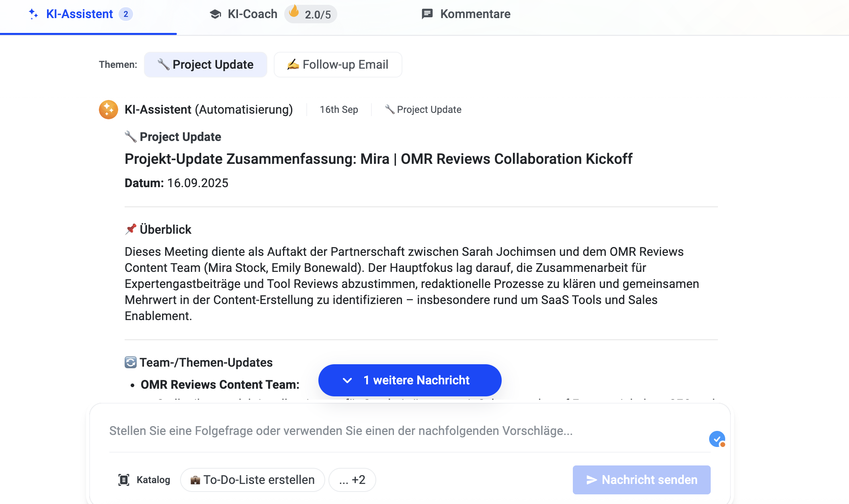
Task: Click the orange KI-Assistent avatar
Action: (x=109, y=110)
